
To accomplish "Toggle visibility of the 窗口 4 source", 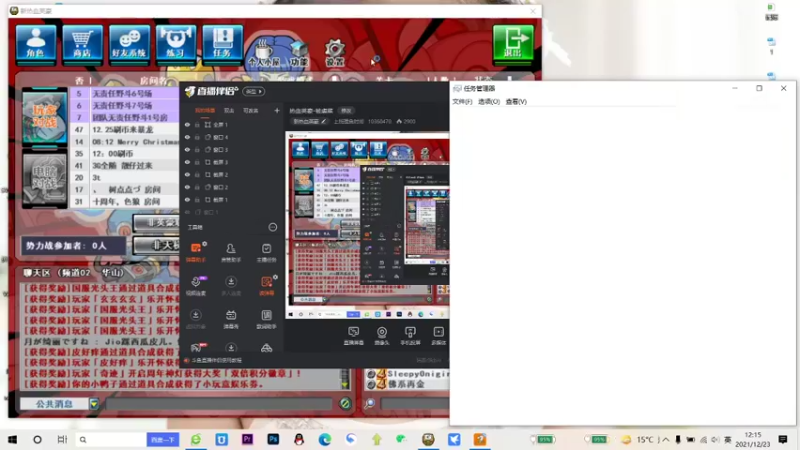I will point(187,137).
